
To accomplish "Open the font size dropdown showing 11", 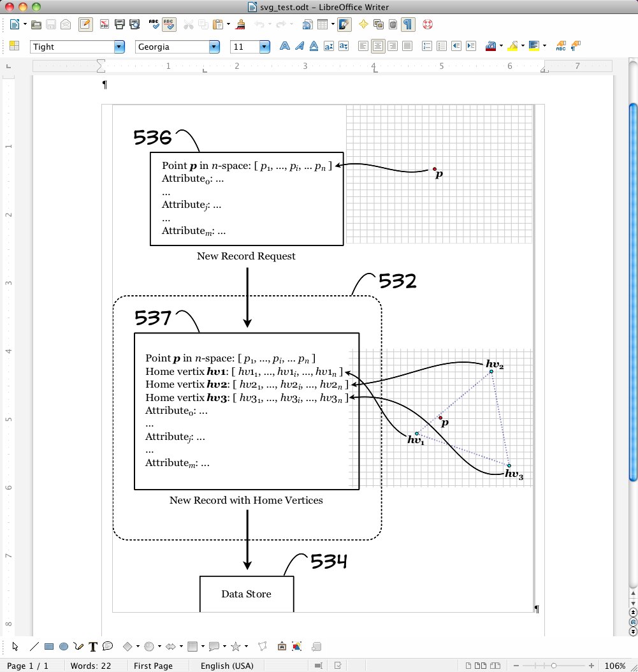I will point(265,47).
